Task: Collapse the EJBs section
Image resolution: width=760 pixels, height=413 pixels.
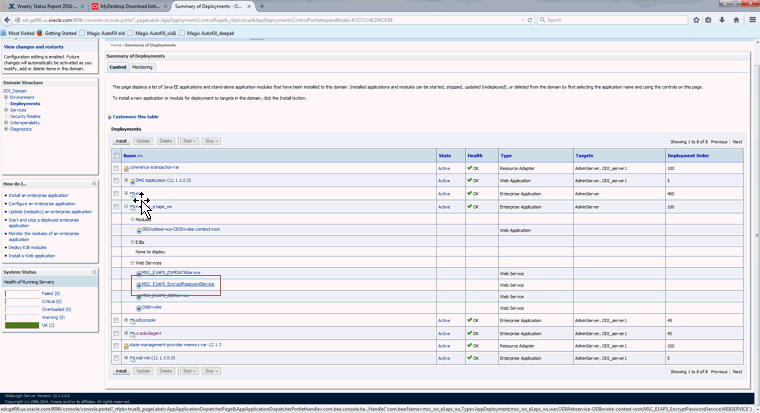Action: (x=132, y=241)
